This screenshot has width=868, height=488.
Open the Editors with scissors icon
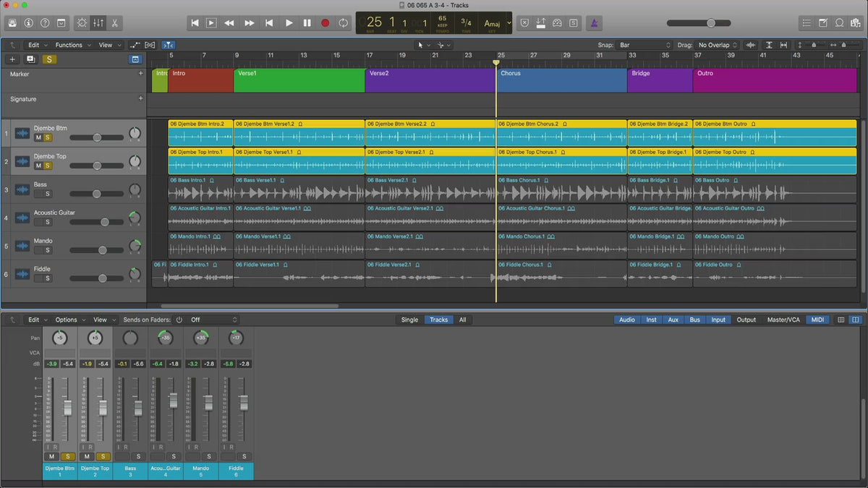115,23
